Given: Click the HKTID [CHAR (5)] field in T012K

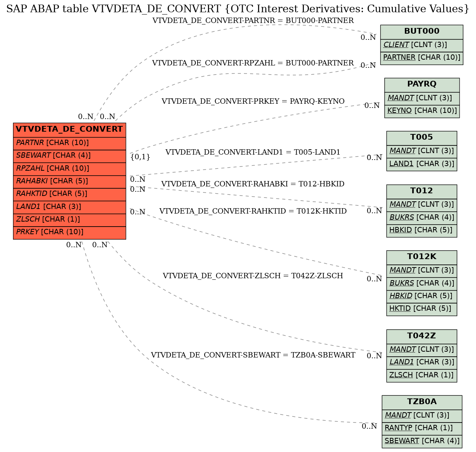Looking at the screenshot, I should pos(422,309).
